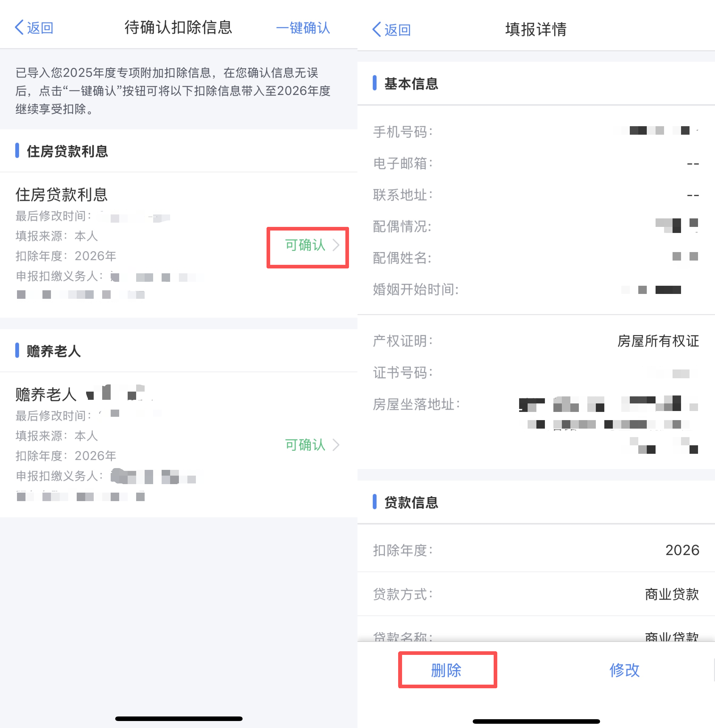This screenshot has height=728, width=715.
Task: Tap 一键确认 to confirm all deductions
Action: (303, 28)
